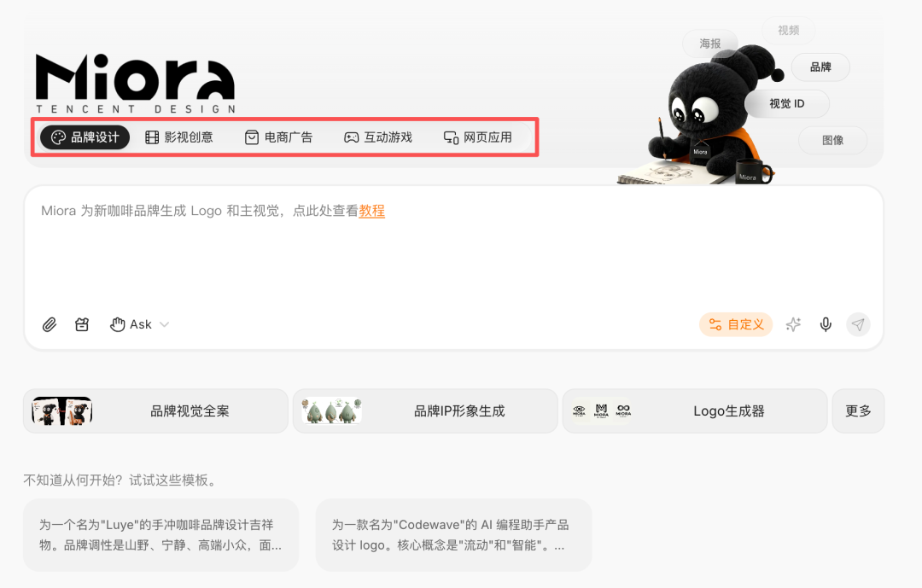922x588 pixels.
Task: Open the 教程 tutorial link
Action: [371, 211]
